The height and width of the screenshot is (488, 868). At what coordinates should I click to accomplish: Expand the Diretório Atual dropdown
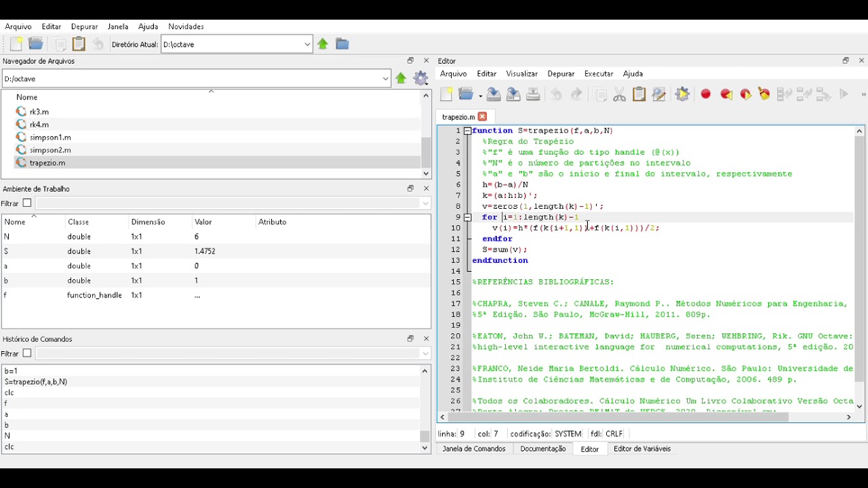(x=307, y=45)
